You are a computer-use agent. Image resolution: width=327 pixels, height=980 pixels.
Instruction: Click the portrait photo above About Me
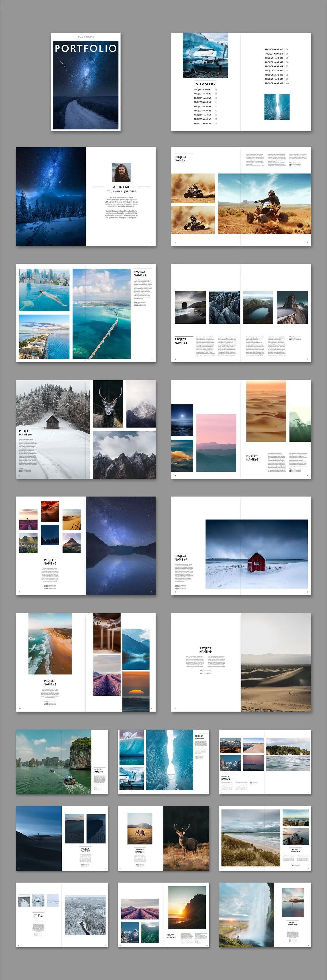click(121, 172)
